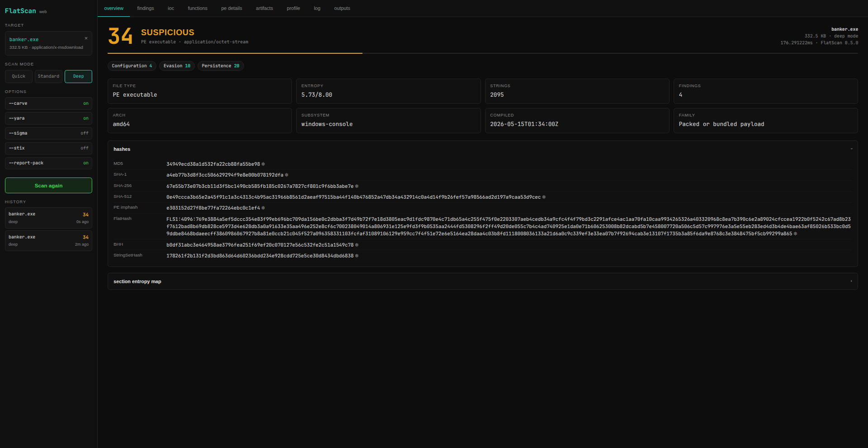The width and height of the screenshot is (868, 448).
Task: Select the banker.exe target card
Action: coord(48,43)
